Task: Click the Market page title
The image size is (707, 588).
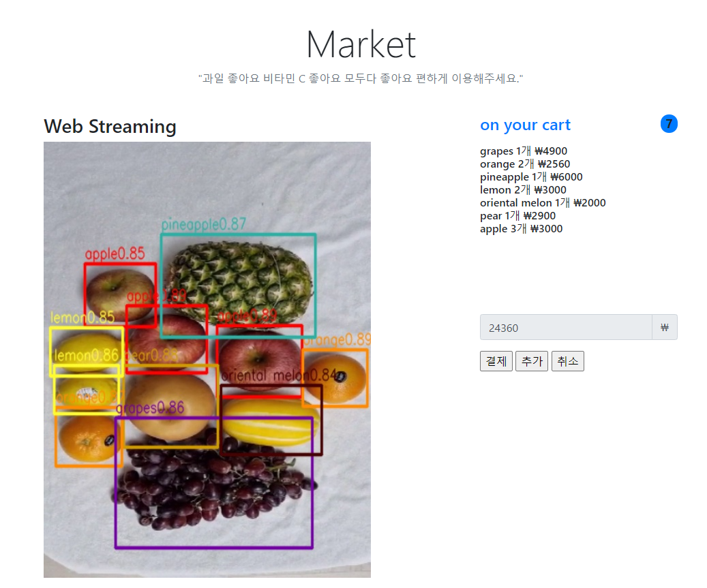Action: click(361, 44)
